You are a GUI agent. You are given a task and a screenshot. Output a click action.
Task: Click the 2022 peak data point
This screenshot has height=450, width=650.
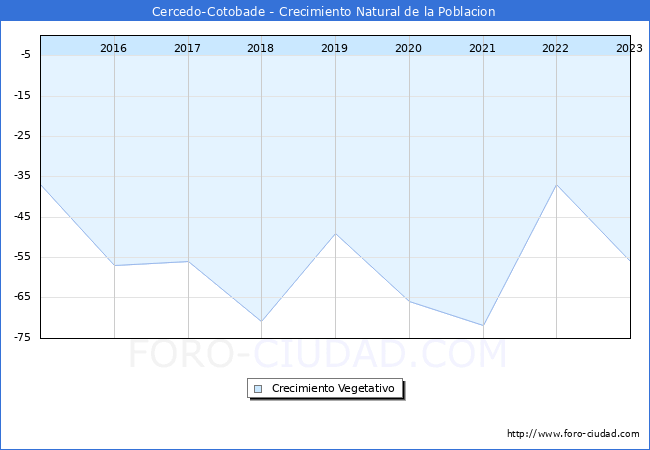coord(557,185)
